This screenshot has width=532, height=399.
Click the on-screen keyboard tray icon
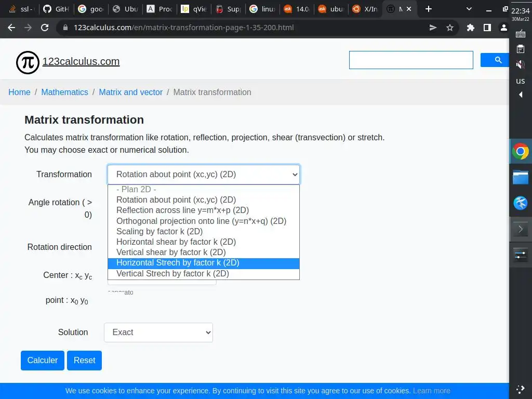[x=521, y=34]
